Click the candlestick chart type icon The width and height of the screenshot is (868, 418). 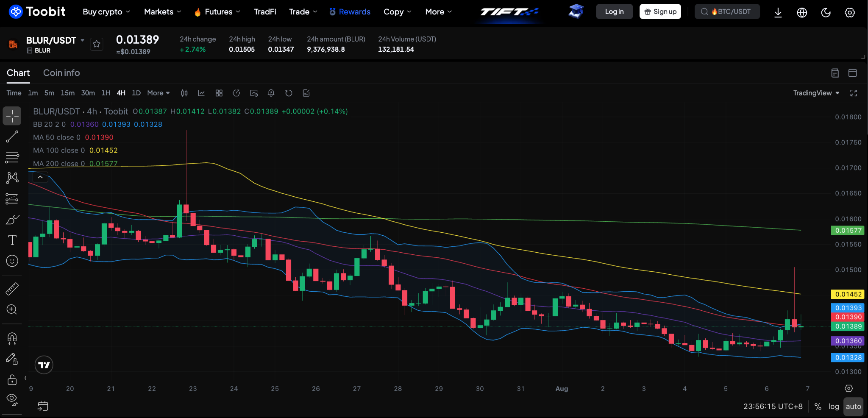pos(184,93)
